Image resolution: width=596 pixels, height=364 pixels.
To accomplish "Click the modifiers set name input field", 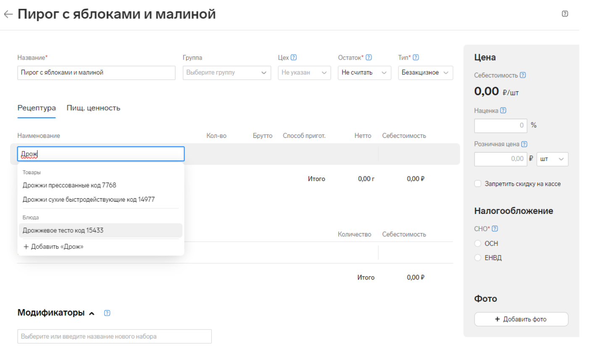I will coord(114,336).
